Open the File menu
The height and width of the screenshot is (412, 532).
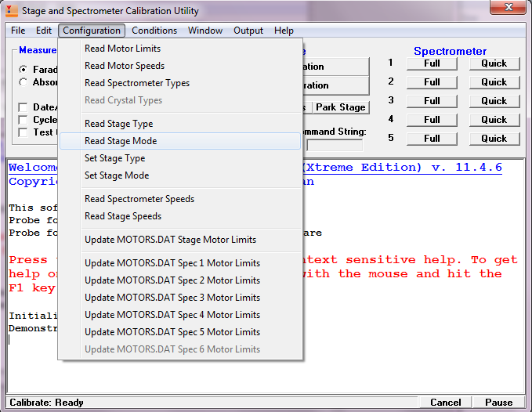click(18, 31)
